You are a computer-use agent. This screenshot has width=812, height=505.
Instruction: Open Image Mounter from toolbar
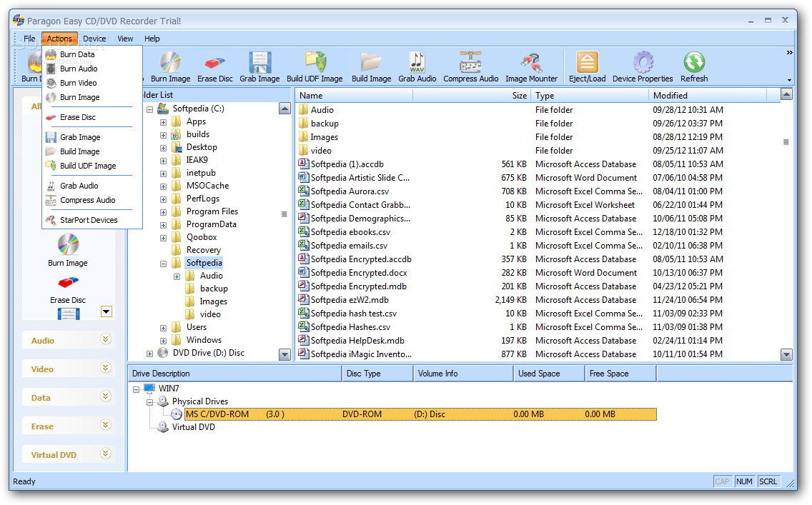(x=531, y=66)
